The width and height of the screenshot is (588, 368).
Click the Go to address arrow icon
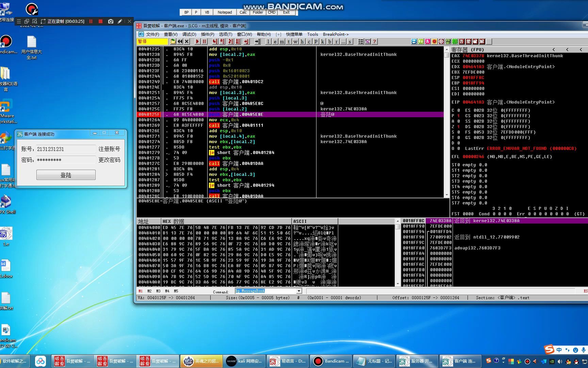coord(258,42)
